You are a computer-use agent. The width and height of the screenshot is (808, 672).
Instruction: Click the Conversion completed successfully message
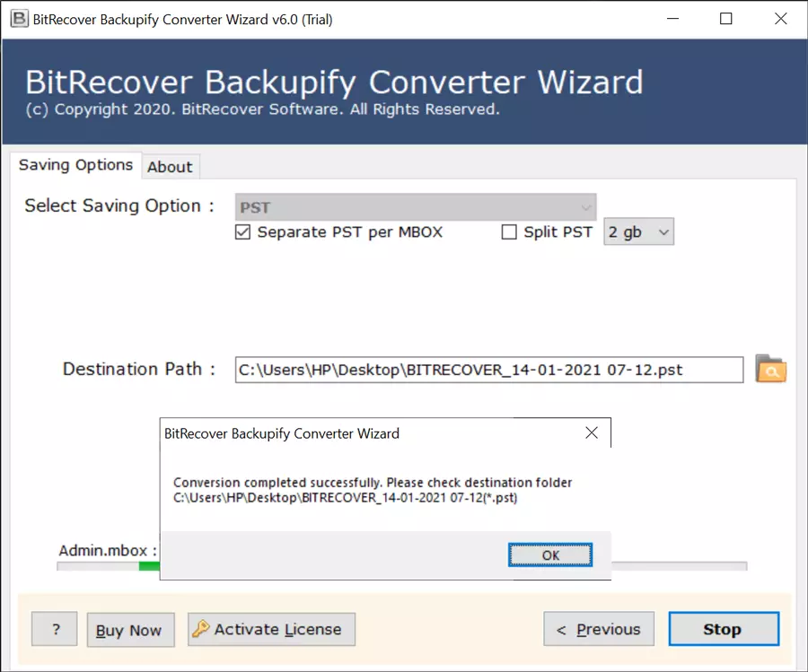pos(373,483)
